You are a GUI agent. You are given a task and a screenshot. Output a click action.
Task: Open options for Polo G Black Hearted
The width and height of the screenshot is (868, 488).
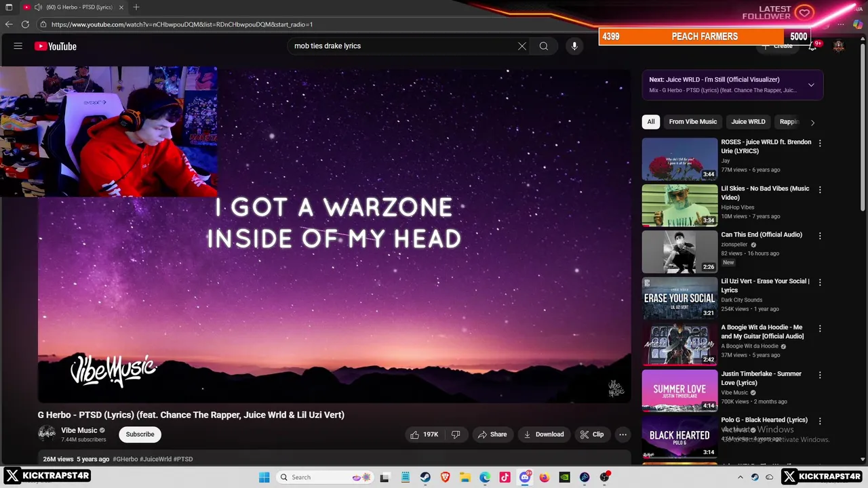tap(820, 422)
